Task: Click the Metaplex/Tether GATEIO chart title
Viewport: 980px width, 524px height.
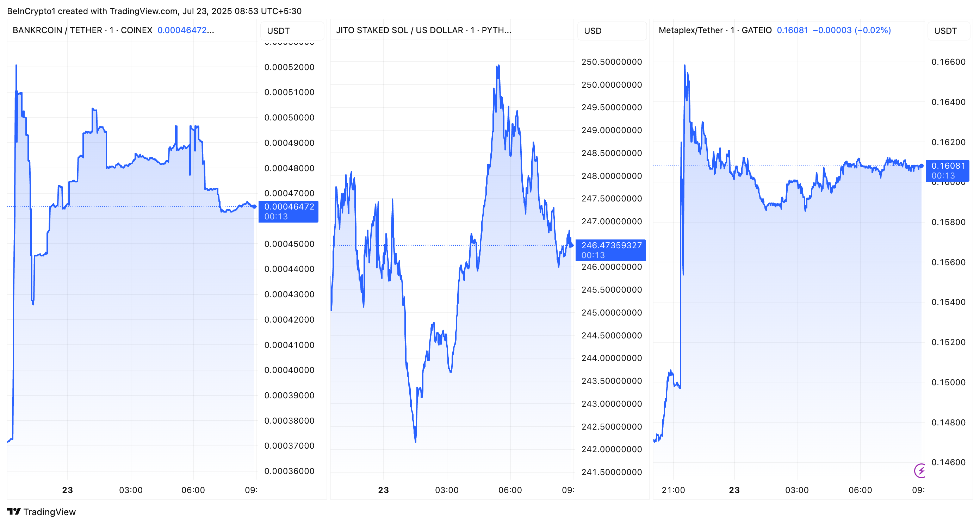Action: click(715, 30)
